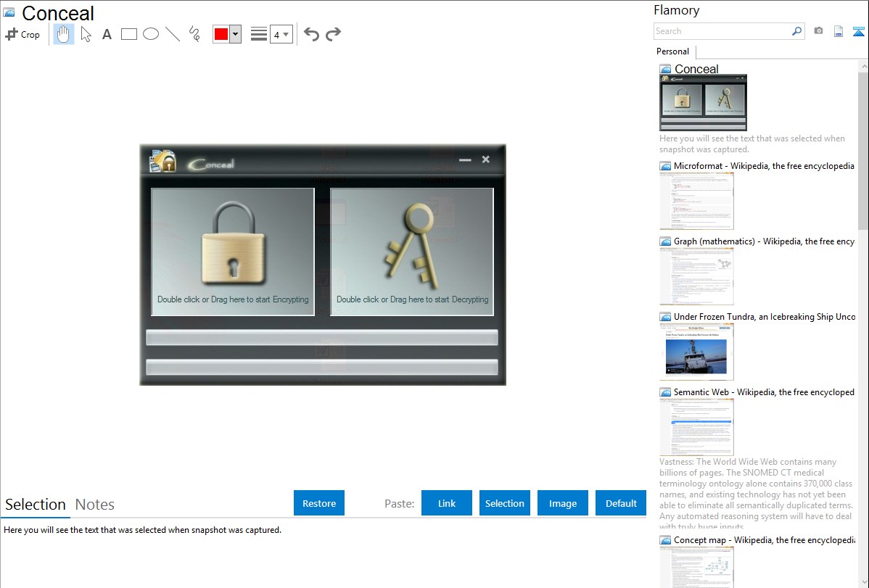Capture a new snapshot with camera icon
The height and width of the screenshot is (588, 869).
(818, 31)
